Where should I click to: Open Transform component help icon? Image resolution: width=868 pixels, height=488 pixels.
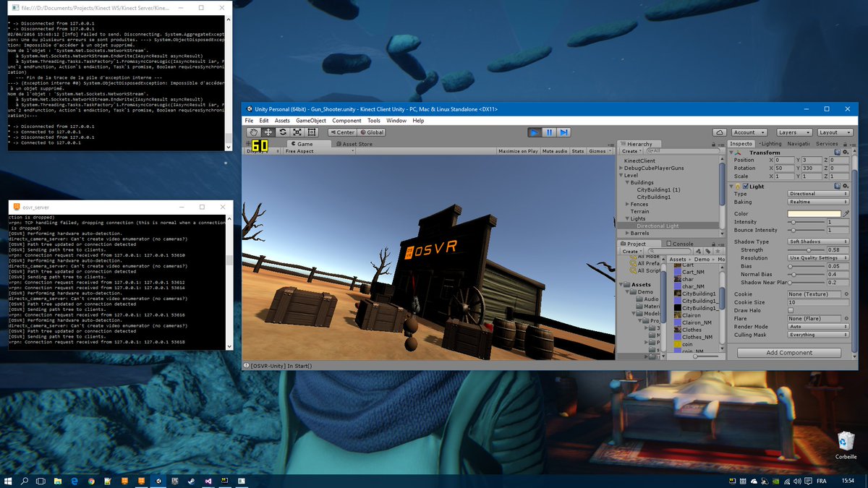pos(837,153)
